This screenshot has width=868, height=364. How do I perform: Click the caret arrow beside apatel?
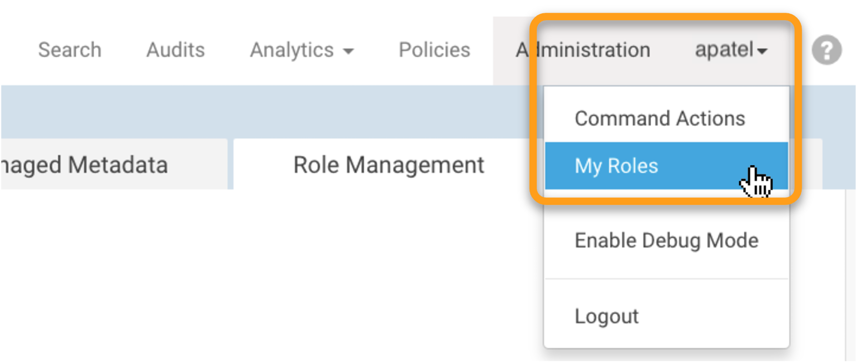click(x=762, y=51)
